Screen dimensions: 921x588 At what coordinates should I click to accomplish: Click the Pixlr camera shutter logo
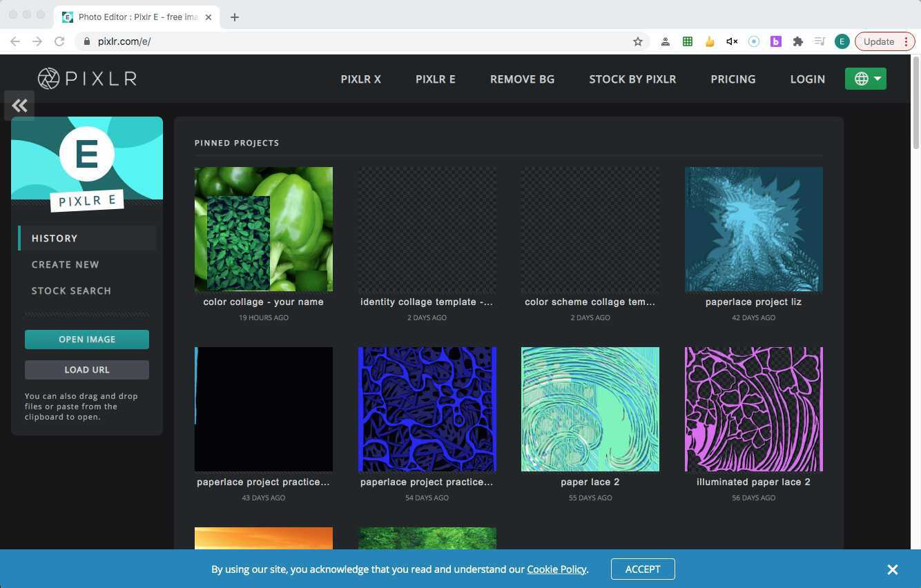(x=48, y=78)
